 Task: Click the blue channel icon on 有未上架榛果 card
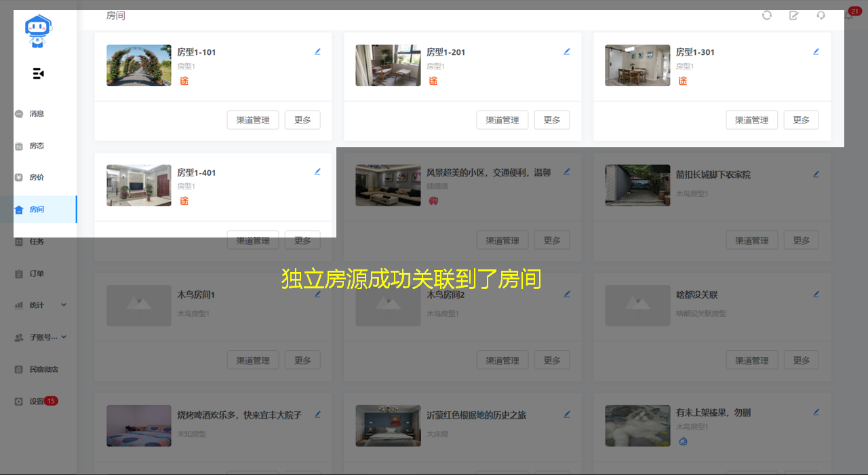pyautogui.click(x=683, y=441)
